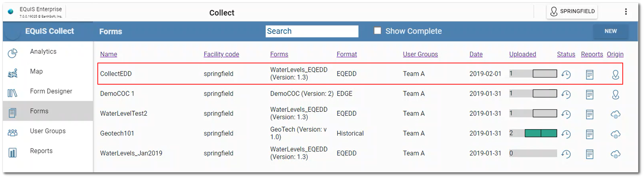
Task: Click the upload progress bar for DemoCOC 1
Action: point(533,93)
